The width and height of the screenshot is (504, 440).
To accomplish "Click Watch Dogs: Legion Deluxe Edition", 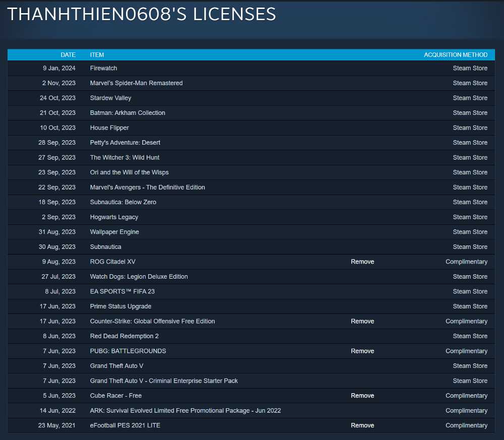I will coord(139,276).
